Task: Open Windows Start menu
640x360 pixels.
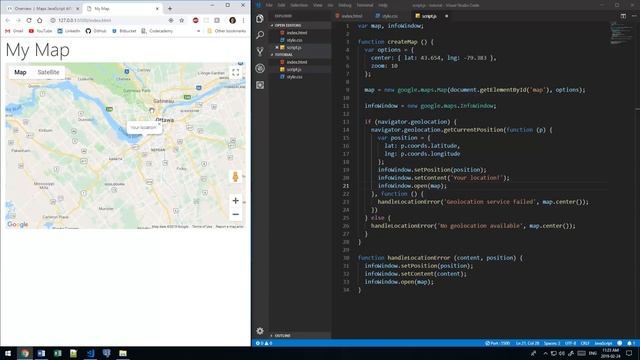Action: [8, 353]
